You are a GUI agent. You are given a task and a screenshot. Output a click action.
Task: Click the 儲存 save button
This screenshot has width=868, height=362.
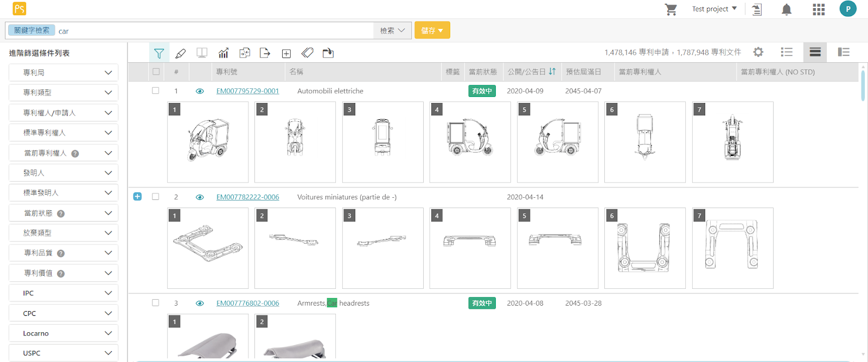coord(432,30)
